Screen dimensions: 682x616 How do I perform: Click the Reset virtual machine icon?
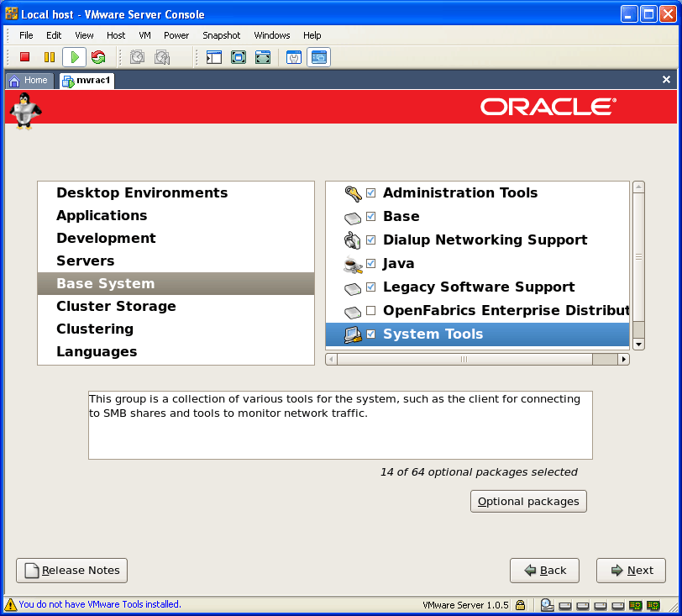98,57
